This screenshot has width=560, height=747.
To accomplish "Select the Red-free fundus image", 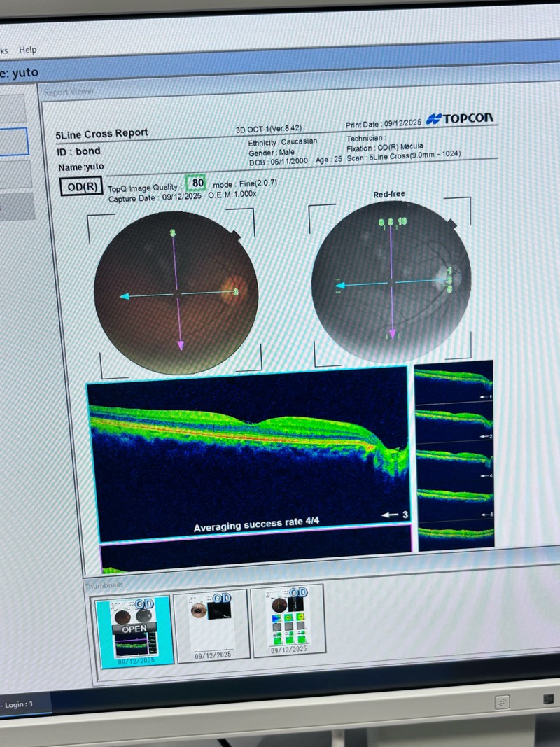I will 392,281.
